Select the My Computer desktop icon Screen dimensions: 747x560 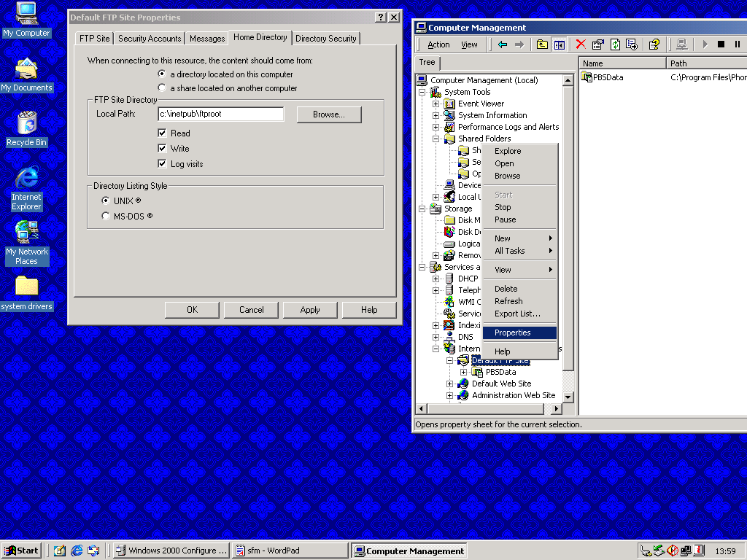(26, 20)
